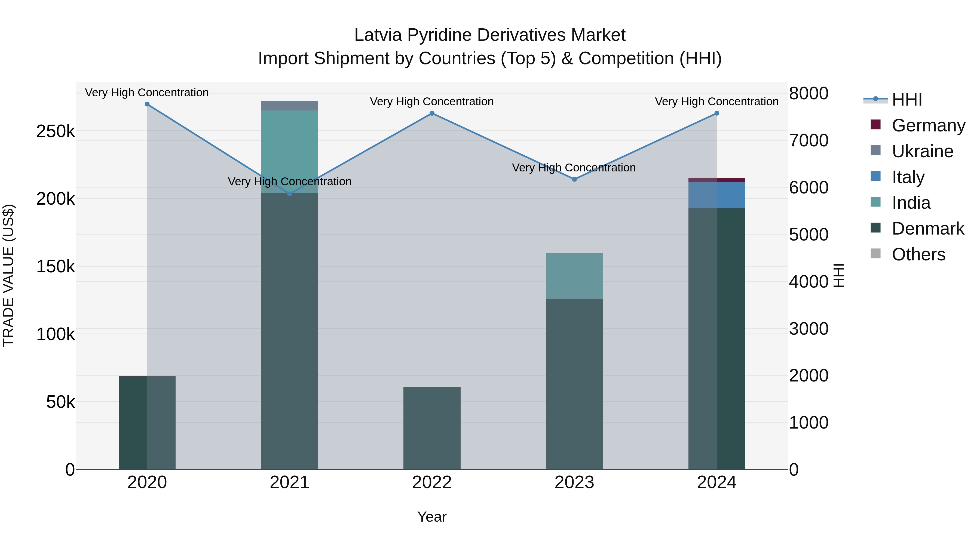The height and width of the screenshot is (551, 980).
Task: Click the Italy blue legend swatch
Action: (875, 176)
